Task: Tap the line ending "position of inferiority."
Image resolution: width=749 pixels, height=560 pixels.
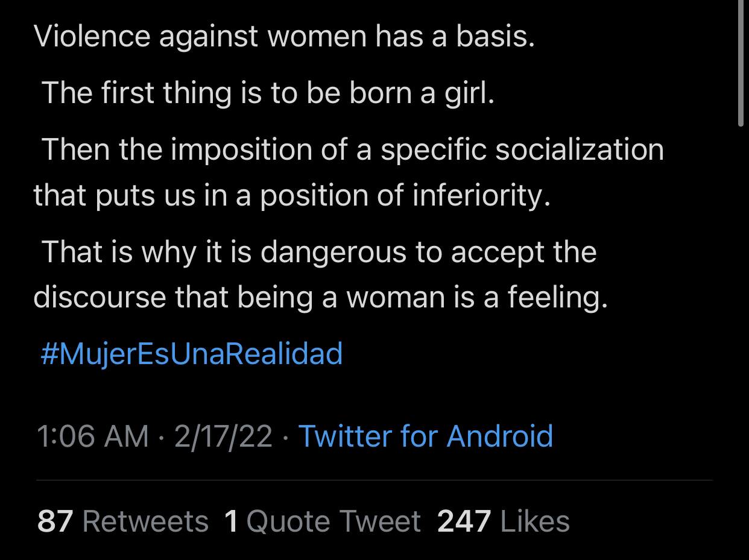Action: (292, 196)
